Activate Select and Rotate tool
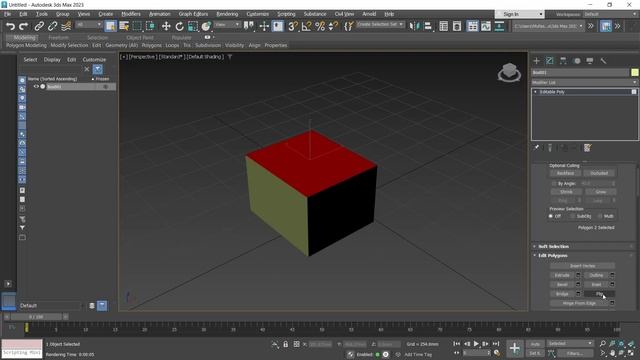Viewport: 640px width, 360px height. [179, 26]
